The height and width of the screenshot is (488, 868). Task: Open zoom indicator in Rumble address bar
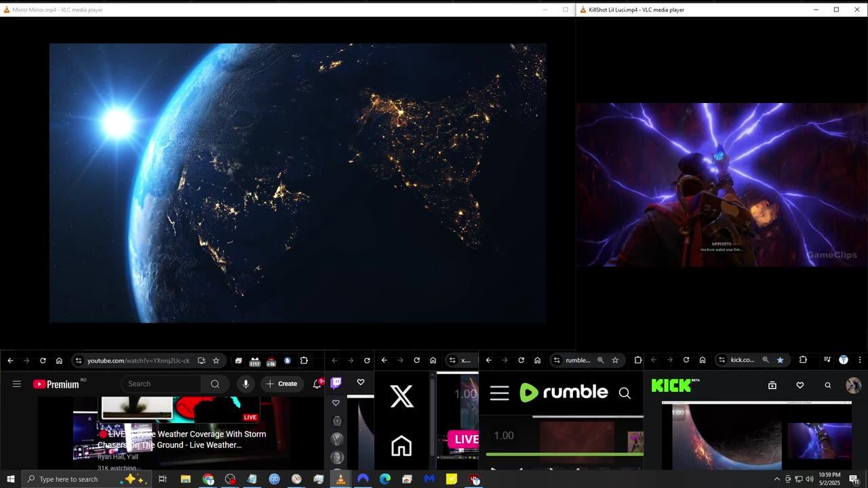point(600,361)
